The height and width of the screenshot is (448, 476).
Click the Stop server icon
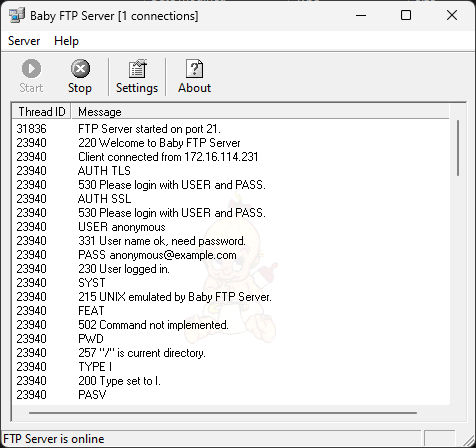[x=80, y=69]
